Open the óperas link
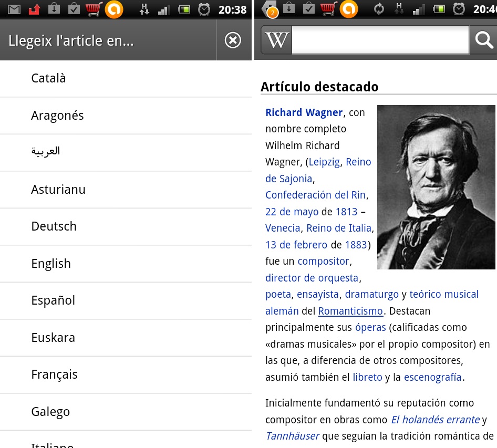The height and width of the screenshot is (448, 497). pos(370,327)
